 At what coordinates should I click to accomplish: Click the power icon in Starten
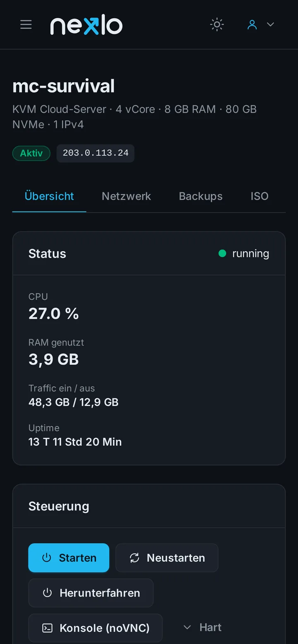tap(47, 558)
